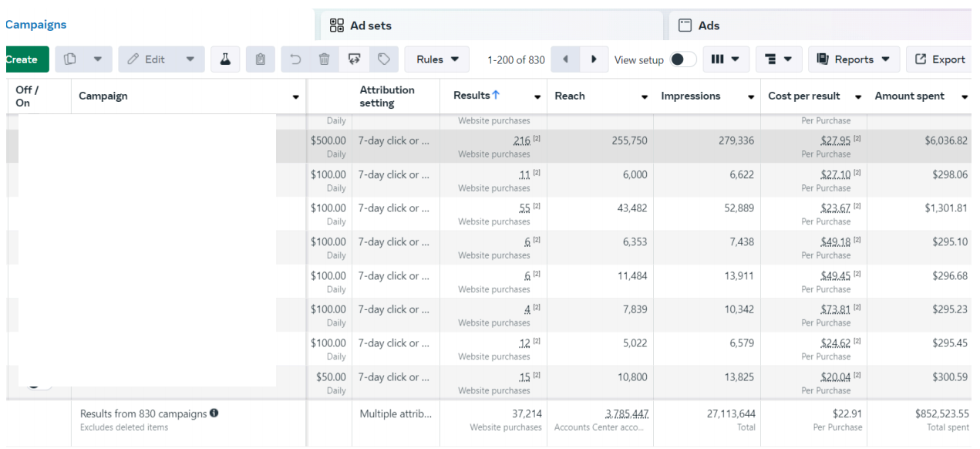980x449 pixels.
Task: Click the Export button
Action: [x=939, y=59]
